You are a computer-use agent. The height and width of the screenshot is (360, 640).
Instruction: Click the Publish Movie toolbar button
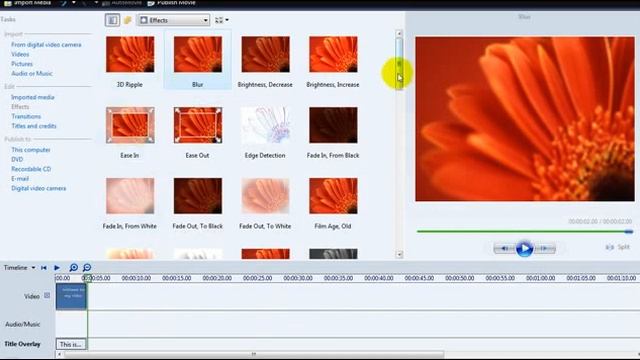coord(171,3)
